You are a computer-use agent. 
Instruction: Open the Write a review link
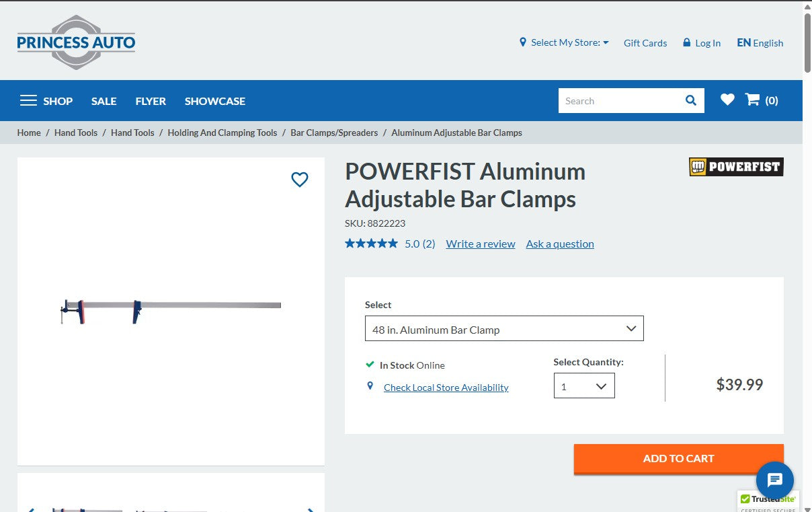[x=480, y=244]
